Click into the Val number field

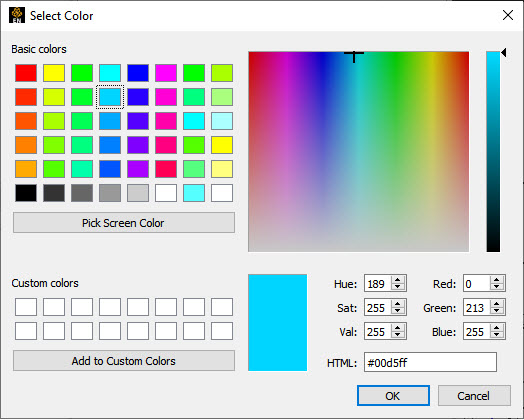(x=378, y=332)
